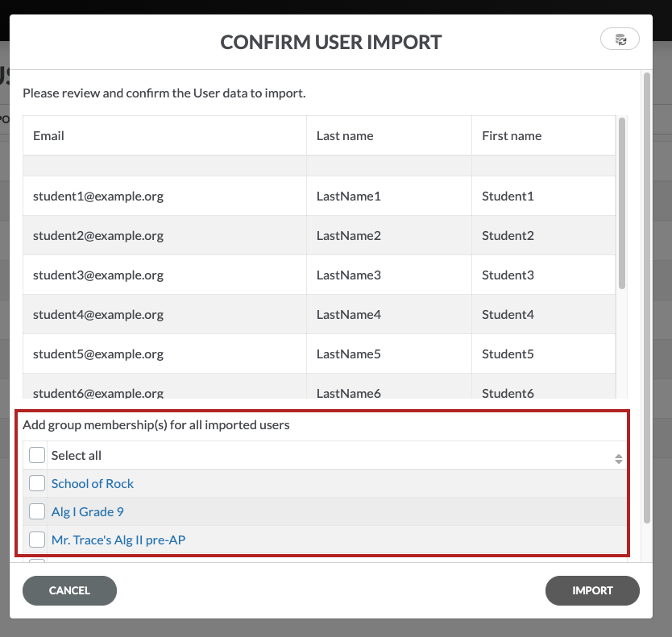Check the Select all checkbox
The width and height of the screenshot is (672, 637).
37,456
